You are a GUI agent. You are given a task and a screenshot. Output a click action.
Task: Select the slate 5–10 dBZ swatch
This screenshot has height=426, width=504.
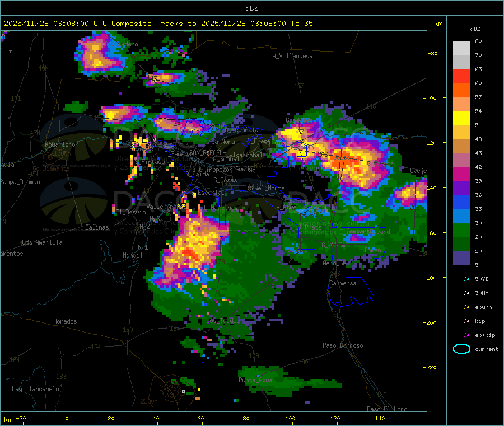point(461,258)
